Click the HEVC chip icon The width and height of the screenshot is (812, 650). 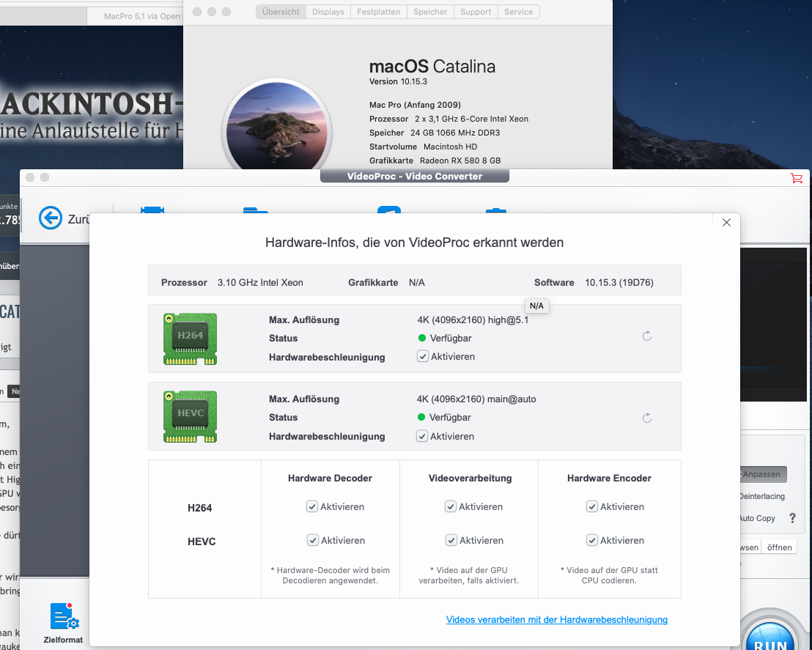(190, 417)
